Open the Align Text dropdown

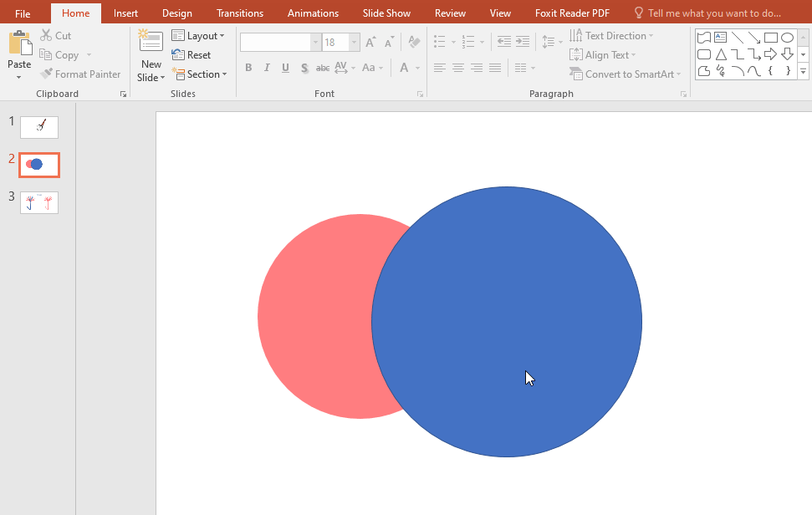[x=603, y=54]
